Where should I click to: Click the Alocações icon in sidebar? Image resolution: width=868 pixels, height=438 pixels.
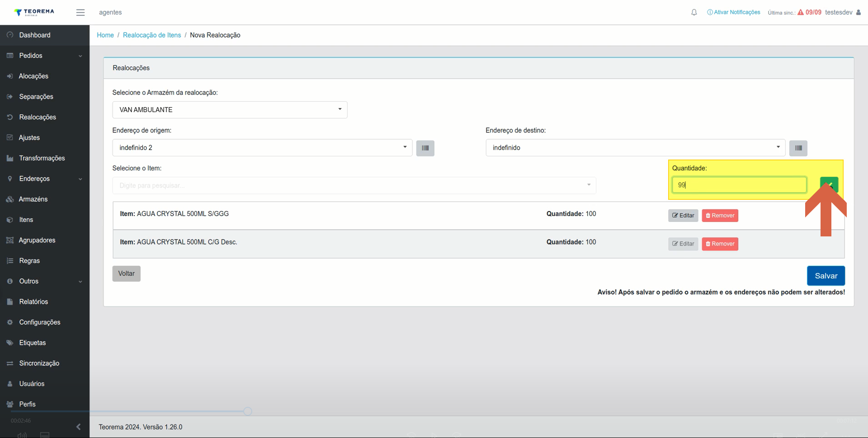coord(10,76)
